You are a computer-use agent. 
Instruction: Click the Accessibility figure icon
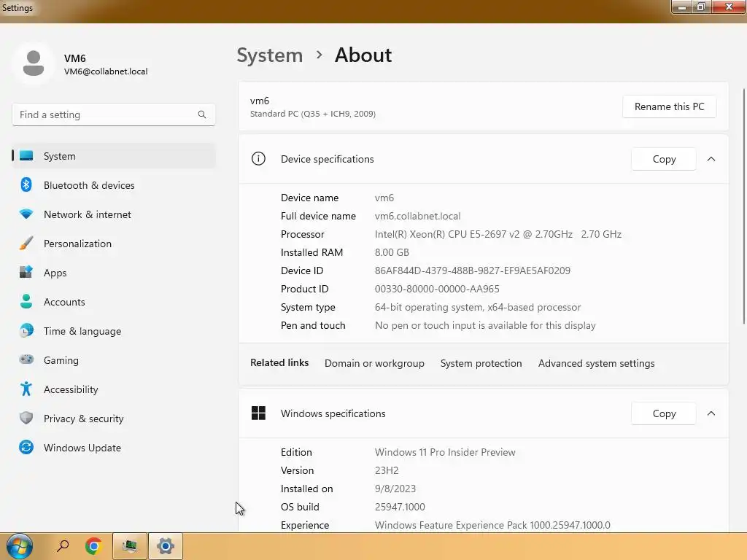[26, 389]
